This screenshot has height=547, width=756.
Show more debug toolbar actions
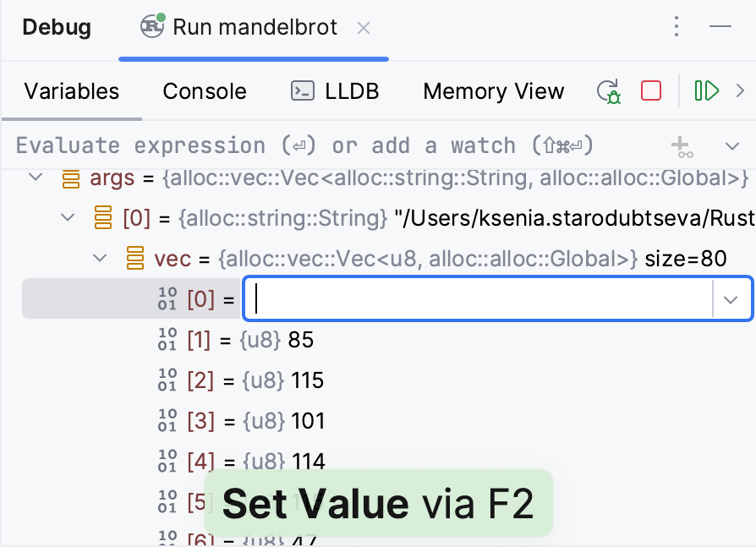click(x=741, y=90)
